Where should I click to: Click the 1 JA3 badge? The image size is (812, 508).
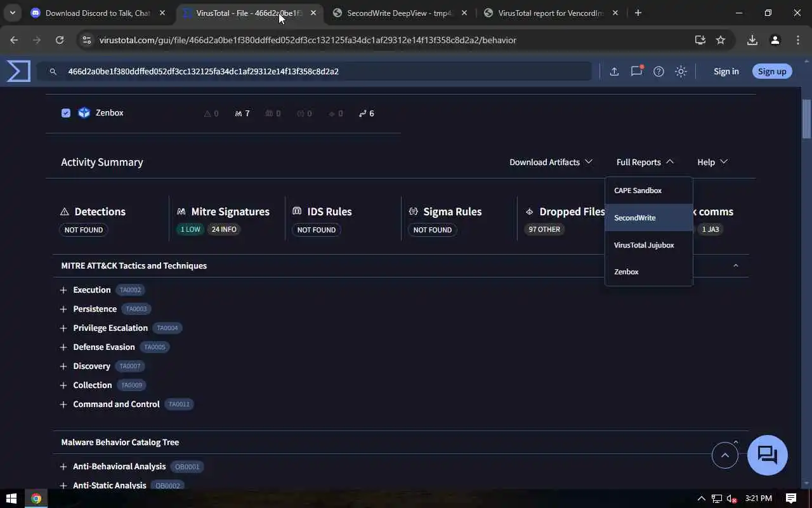(x=710, y=229)
